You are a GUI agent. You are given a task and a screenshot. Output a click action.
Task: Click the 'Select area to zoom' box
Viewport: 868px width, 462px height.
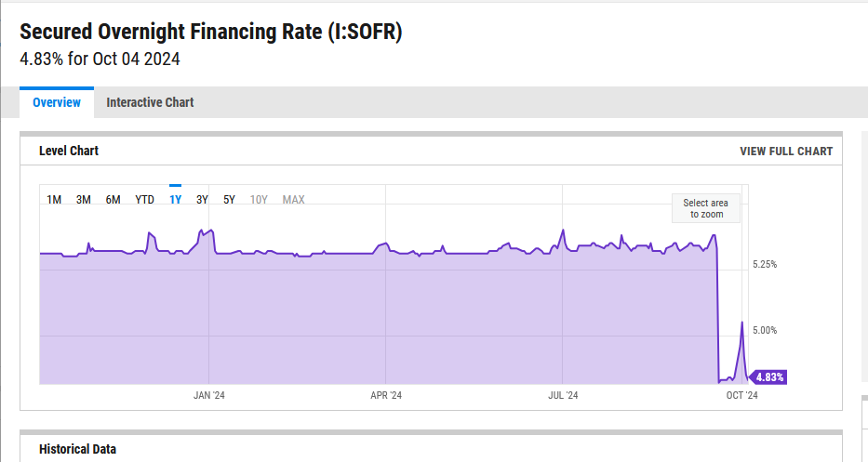click(706, 208)
